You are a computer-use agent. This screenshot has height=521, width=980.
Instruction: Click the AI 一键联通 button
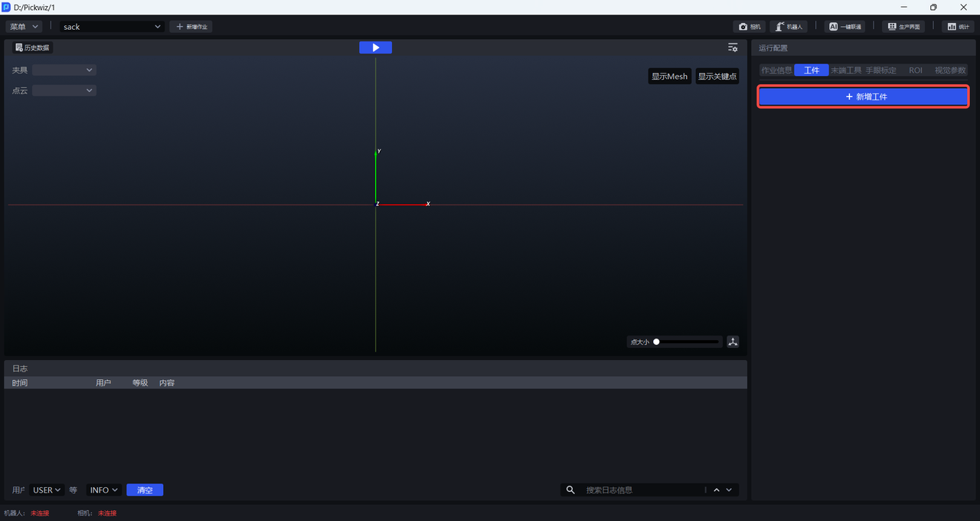tap(845, 27)
